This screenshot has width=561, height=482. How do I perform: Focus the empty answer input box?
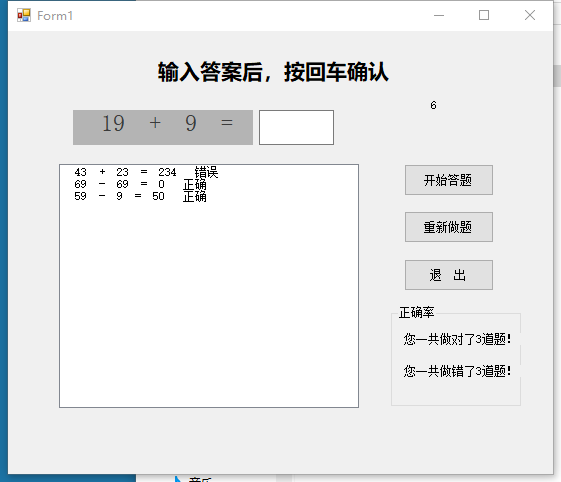[x=296, y=127]
